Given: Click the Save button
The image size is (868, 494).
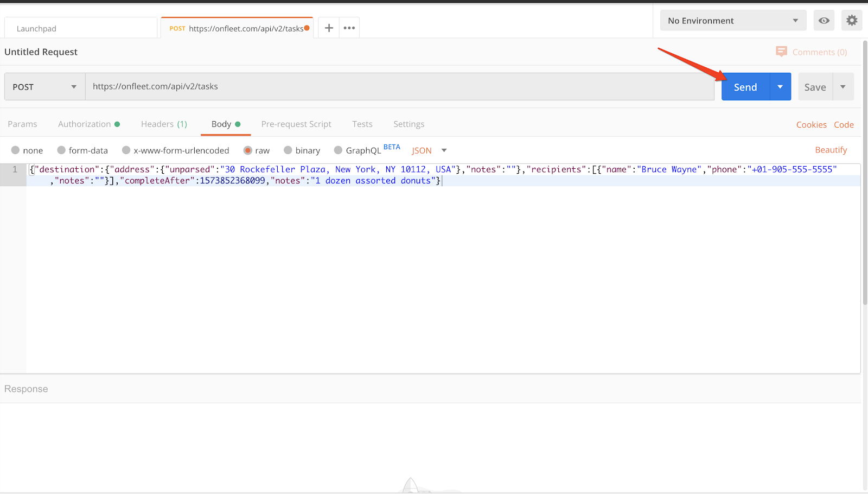Looking at the screenshot, I should click(815, 87).
